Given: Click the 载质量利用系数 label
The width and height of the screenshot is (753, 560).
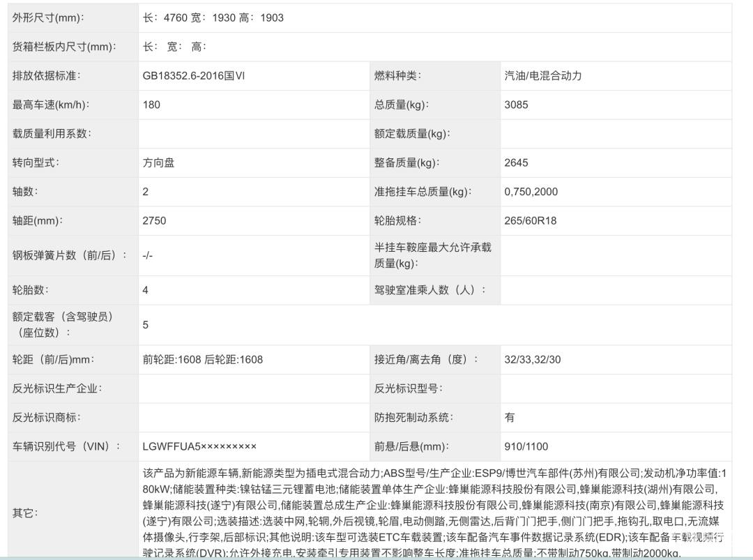Looking at the screenshot, I should coord(52,133).
